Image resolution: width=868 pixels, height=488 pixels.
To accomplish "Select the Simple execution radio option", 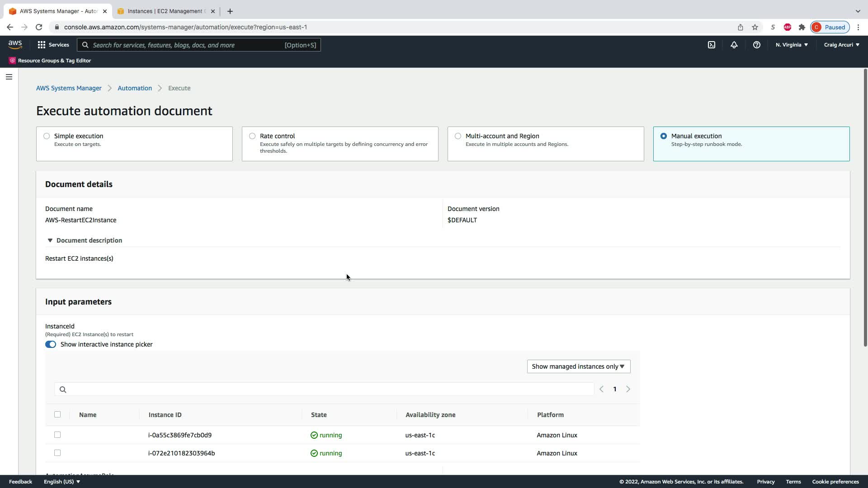I will (47, 136).
